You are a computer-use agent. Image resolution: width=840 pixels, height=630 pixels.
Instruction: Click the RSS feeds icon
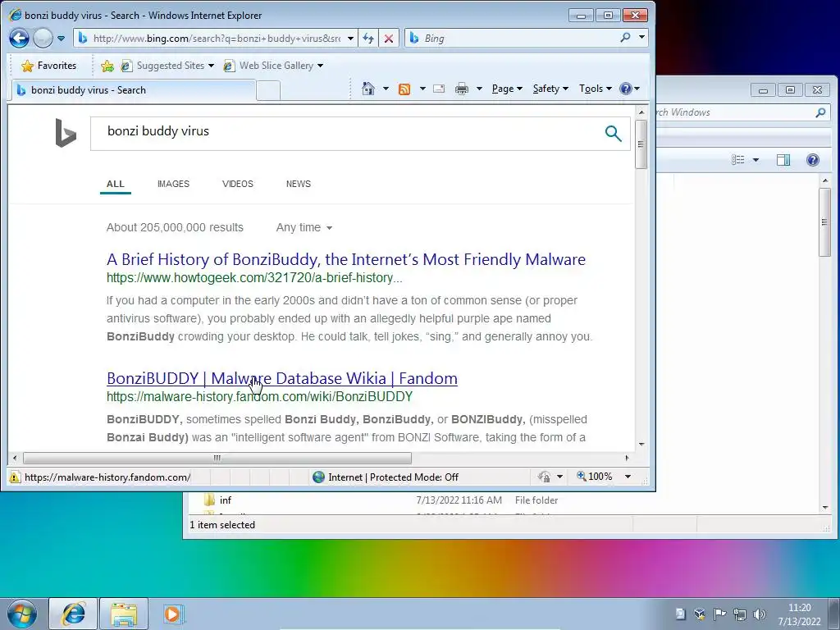(x=404, y=89)
